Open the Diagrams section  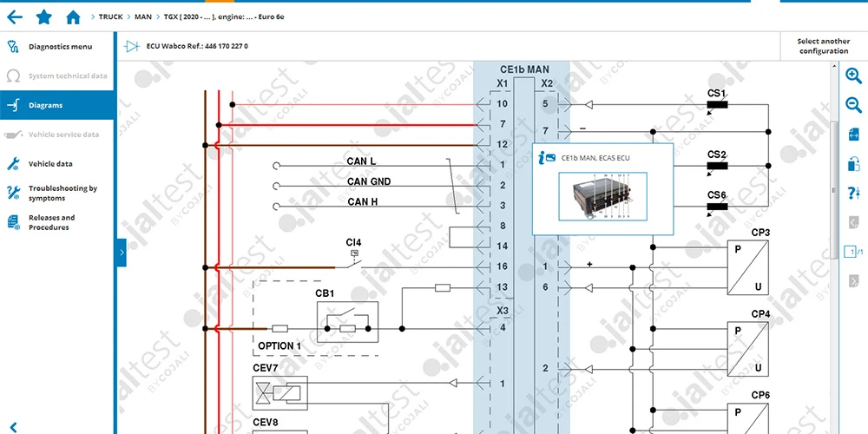57,105
